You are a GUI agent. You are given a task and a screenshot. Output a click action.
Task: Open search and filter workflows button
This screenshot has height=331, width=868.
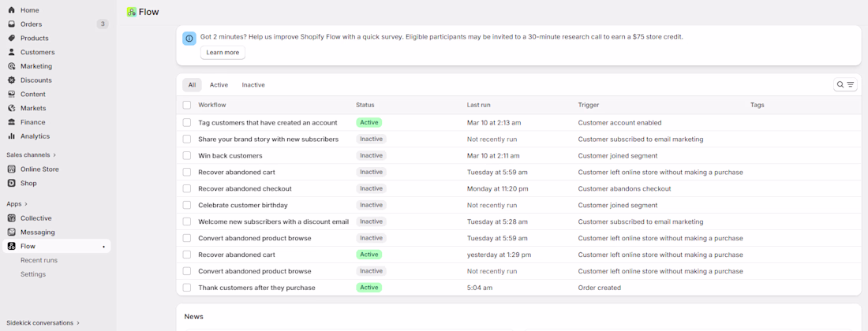845,85
